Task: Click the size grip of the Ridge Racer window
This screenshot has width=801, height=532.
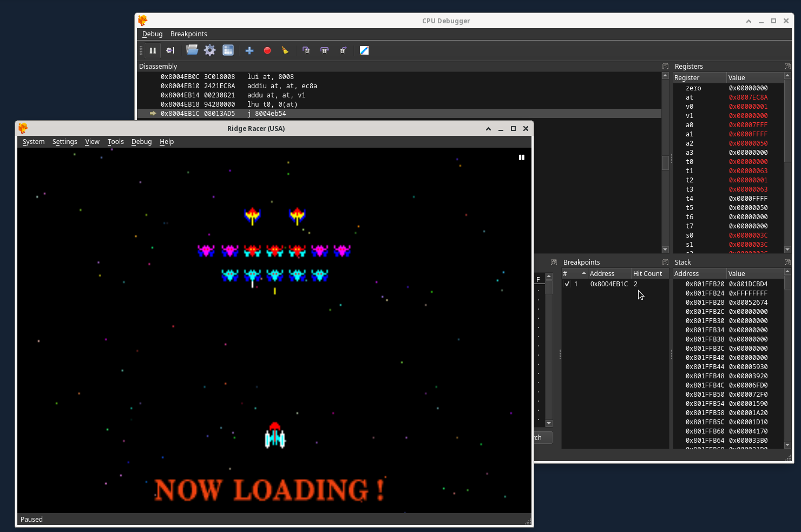Action: click(528, 521)
